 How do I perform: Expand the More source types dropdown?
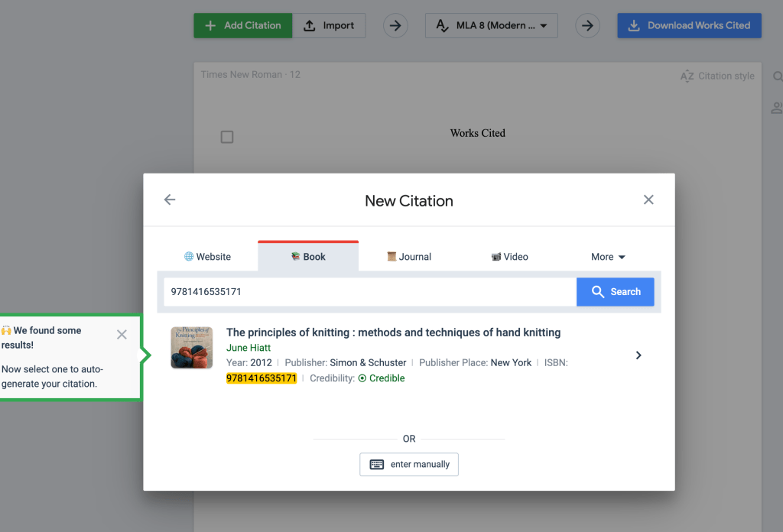[608, 257]
